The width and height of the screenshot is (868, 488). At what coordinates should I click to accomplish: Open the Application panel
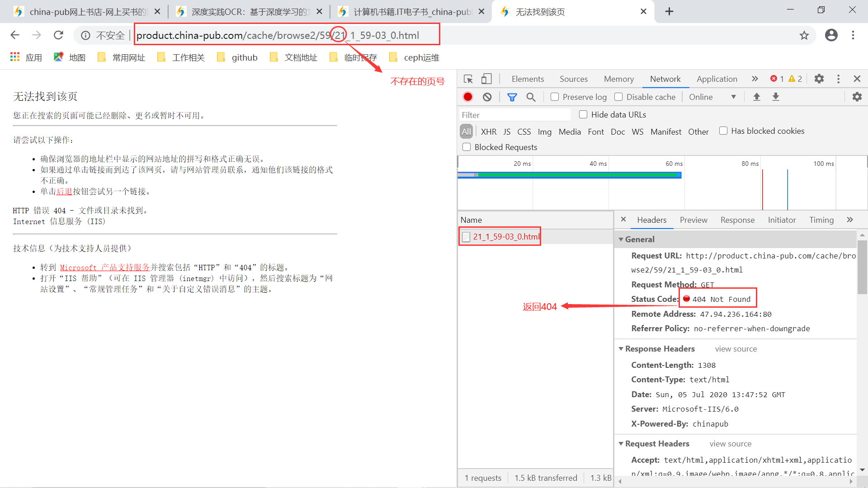(x=717, y=79)
